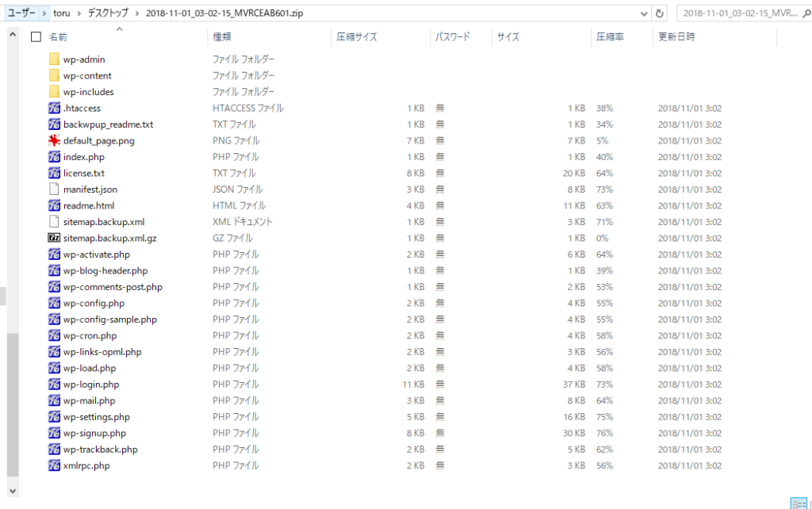Select the readme.html file icon
This screenshot has width=812, height=509.
(x=54, y=205)
